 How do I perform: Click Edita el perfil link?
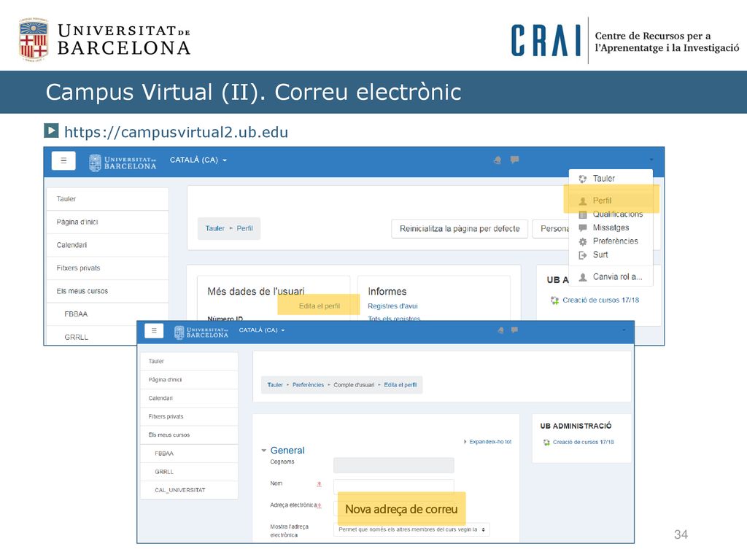(320, 306)
